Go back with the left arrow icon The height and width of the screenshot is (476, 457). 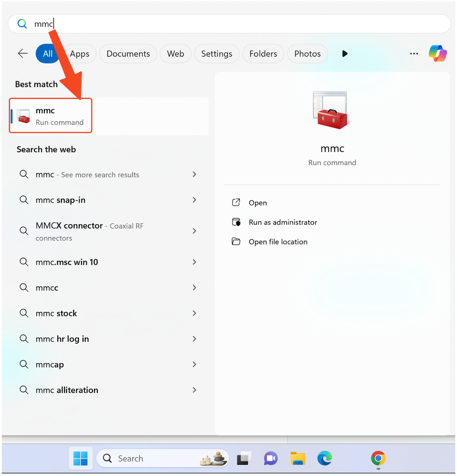23,54
